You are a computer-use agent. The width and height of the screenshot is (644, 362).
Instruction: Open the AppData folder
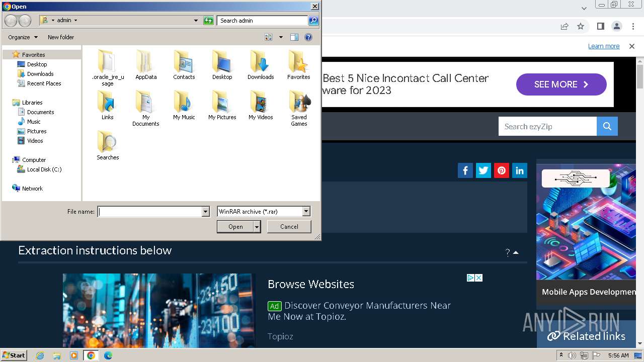(146, 65)
